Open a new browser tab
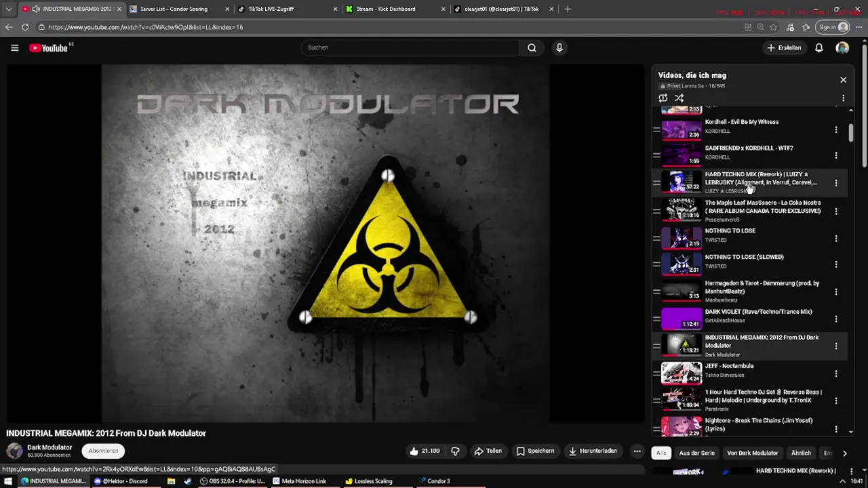The image size is (868, 488). click(568, 9)
